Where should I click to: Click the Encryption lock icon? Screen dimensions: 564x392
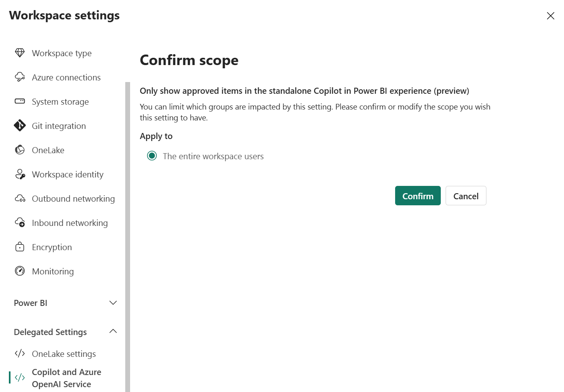[x=20, y=247]
